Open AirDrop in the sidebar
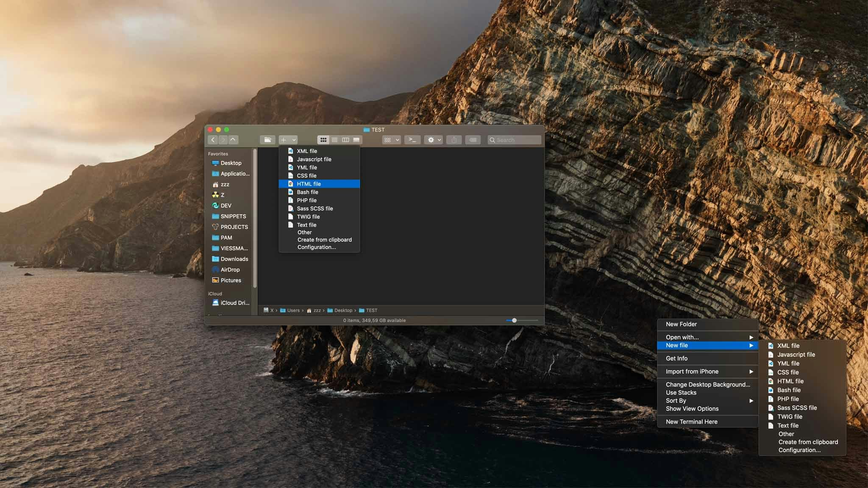This screenshot has height=488, width=868. (230, 270)
